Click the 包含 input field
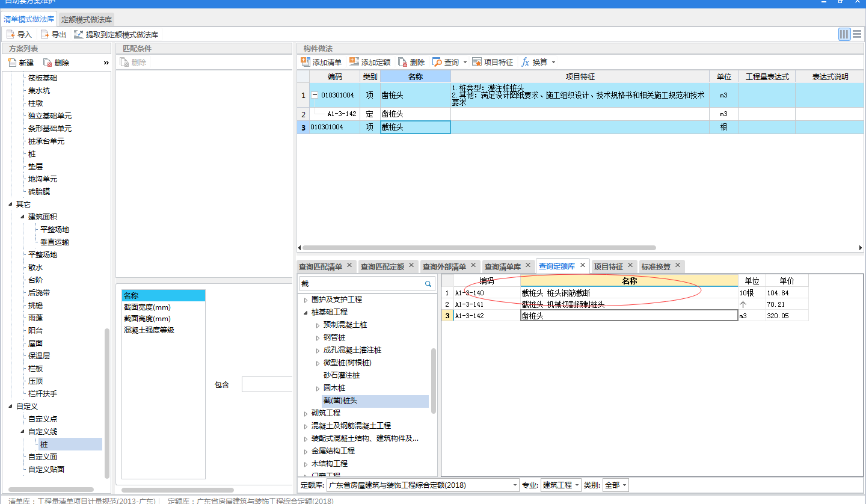The width and height of the screenshot is (866, 504). tap(267, 384)
